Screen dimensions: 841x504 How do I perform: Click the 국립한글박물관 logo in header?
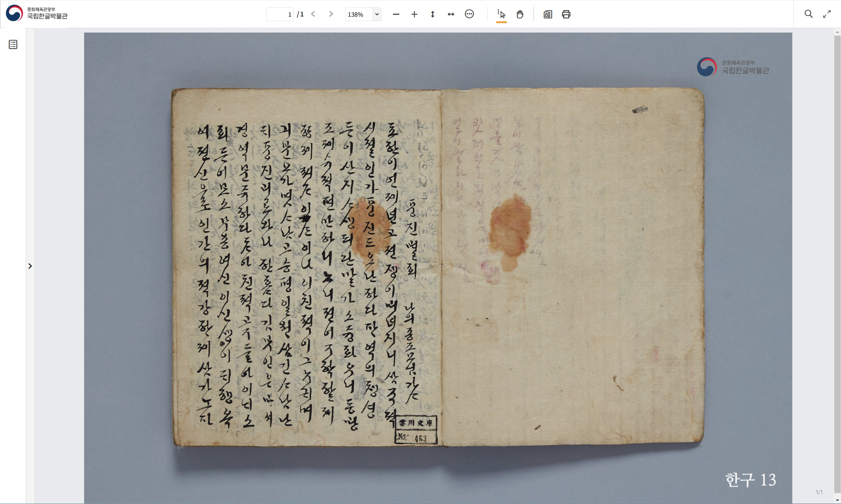click(x=37, y=13)
